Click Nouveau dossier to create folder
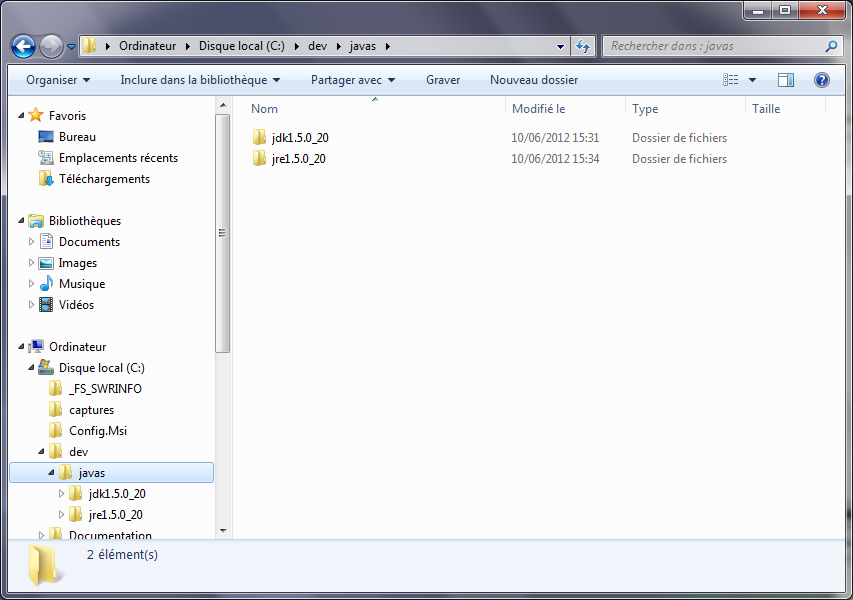853x600 pixels. click(x=533, y=80)
